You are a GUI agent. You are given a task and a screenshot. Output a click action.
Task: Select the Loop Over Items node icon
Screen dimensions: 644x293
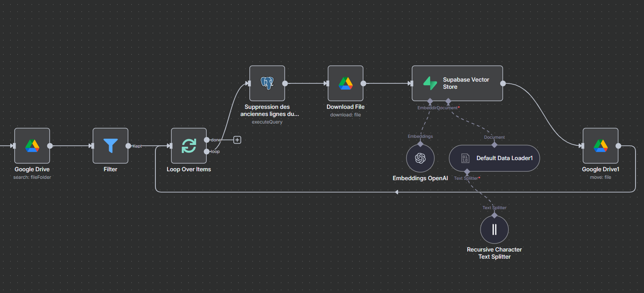coord(189,146)
